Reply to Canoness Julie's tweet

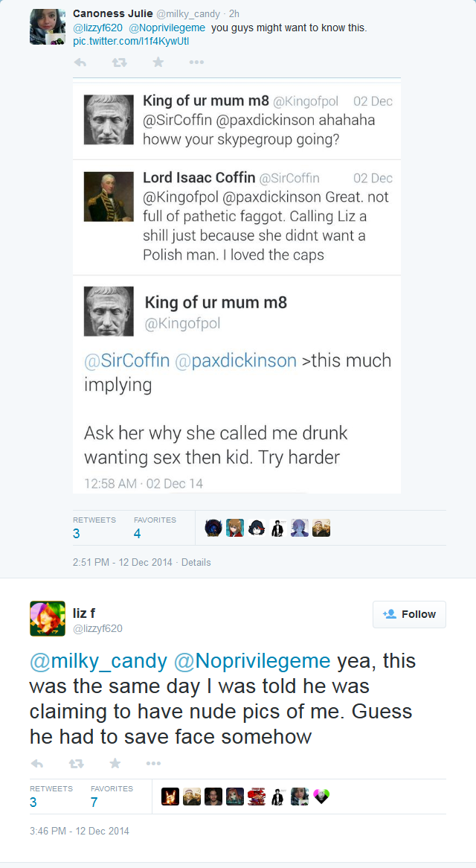click(x=80, y=63)
